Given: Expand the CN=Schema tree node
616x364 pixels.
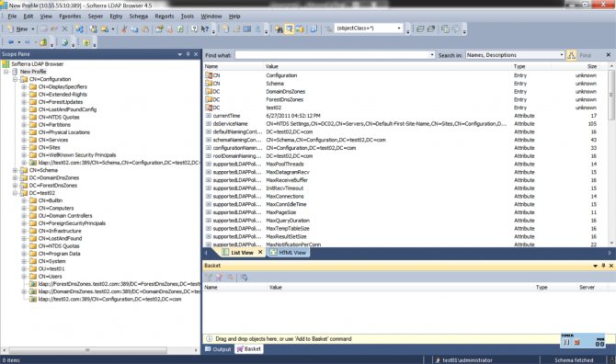Looking at the screenshot, I should point(15,170).
